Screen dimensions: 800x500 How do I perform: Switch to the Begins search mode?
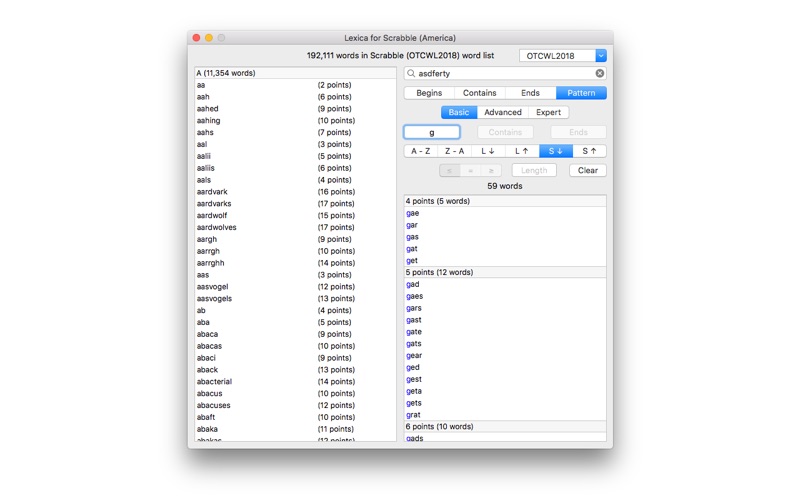tap(429, 93)
